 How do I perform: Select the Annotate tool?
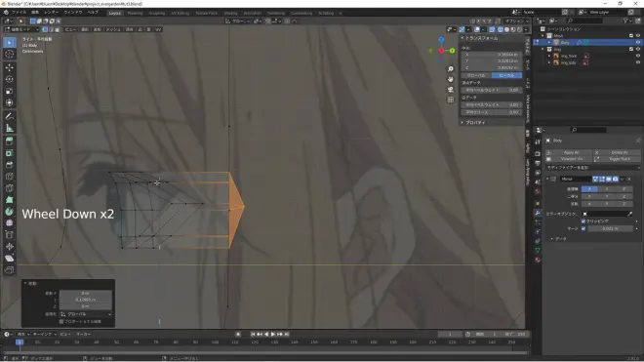click(x=10, y=116)
